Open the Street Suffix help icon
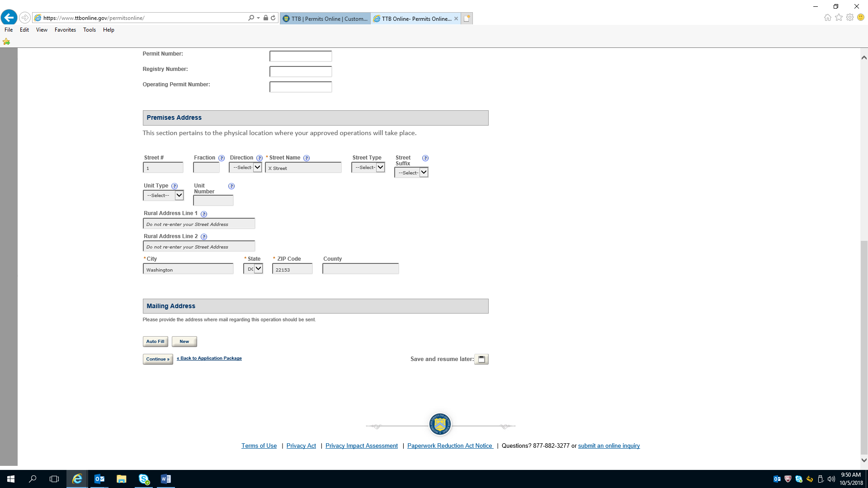This screenshot has height=488, width=868. (x=425, y=158)
